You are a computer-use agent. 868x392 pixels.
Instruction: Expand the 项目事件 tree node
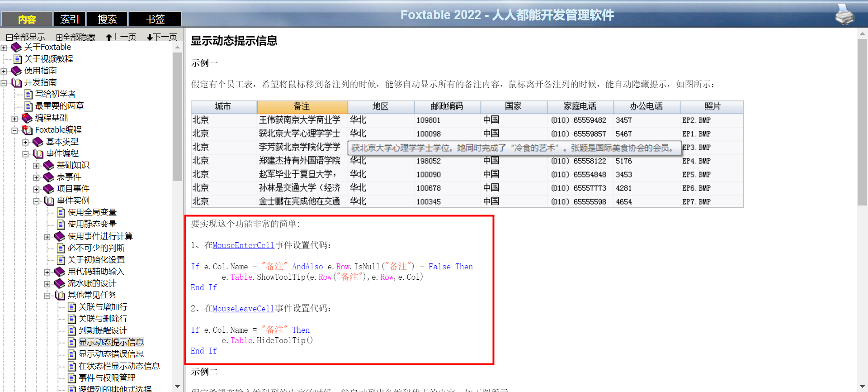(x=36, y=189)
